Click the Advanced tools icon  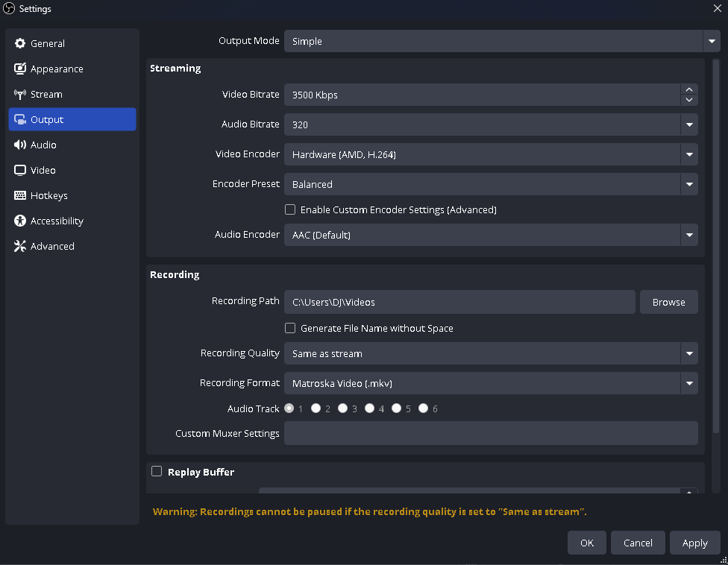coord(20,246)
